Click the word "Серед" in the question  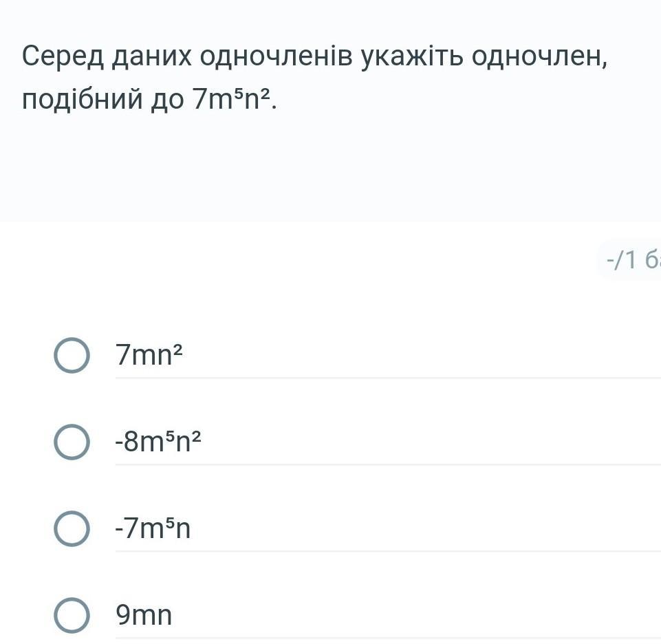point(60,56)
